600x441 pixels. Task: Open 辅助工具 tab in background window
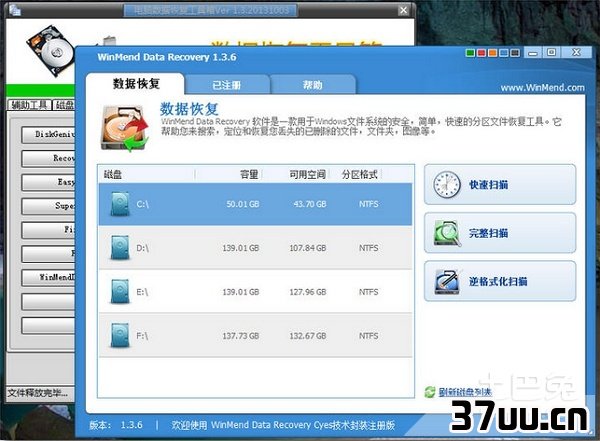(29, 105)
